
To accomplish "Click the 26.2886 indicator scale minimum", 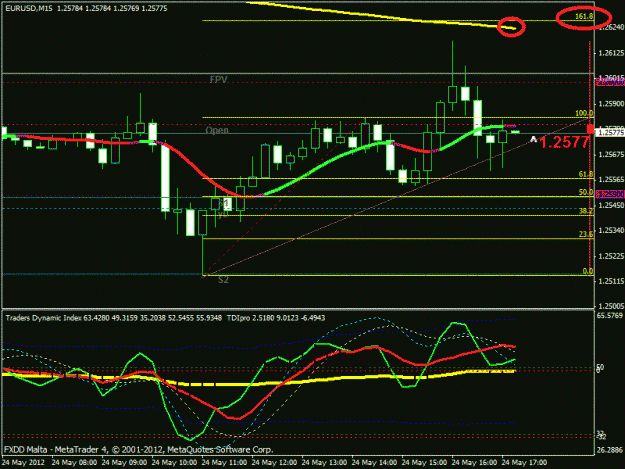I will [610, 450].
